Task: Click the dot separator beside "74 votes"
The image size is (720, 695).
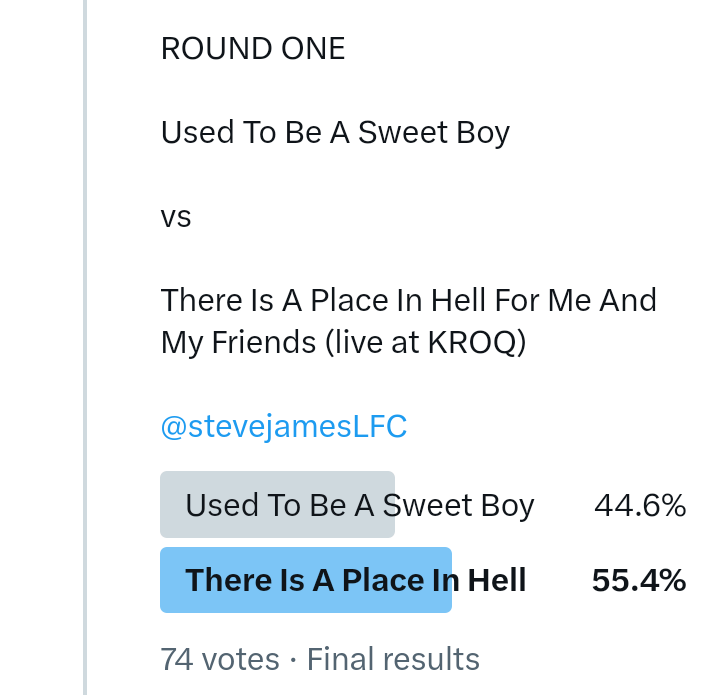Action: [x=293, y=660]
